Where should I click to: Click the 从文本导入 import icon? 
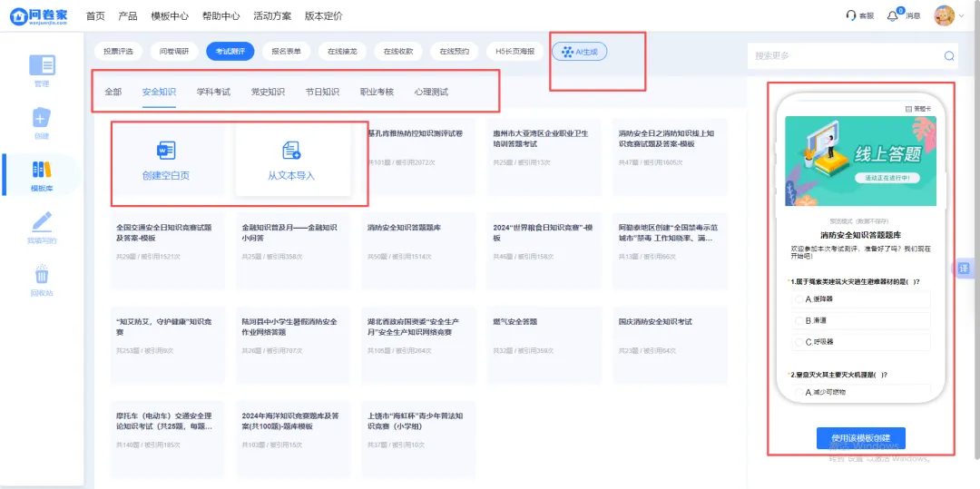pos(291,151)
